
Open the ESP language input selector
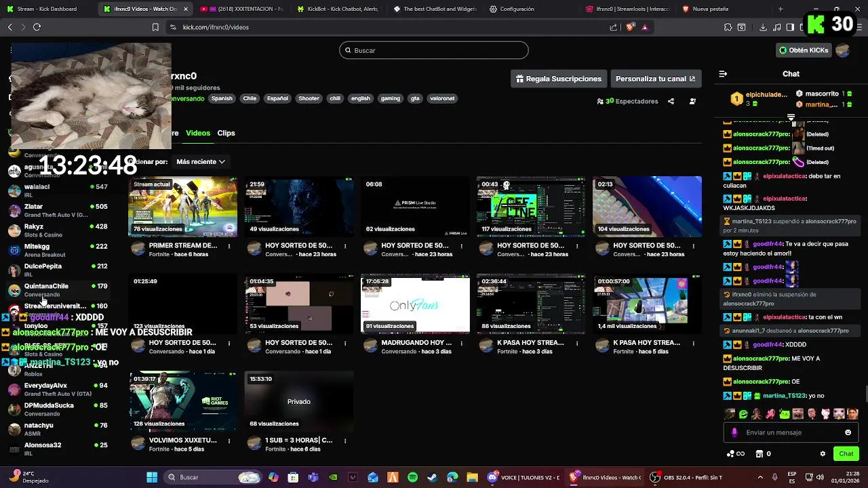tap(792, 477)
